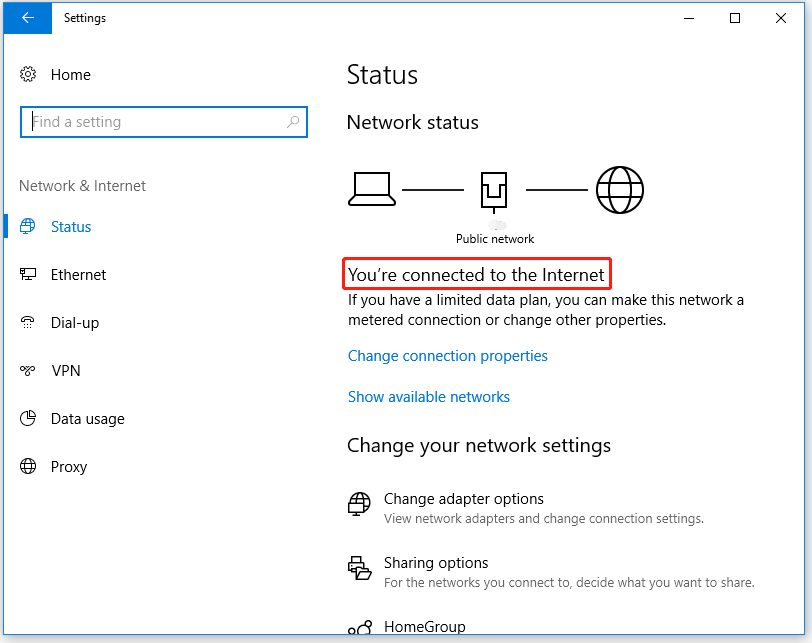This screenshot has height=643, width=812.
Task: Click the router icon labeled Public network
Action: tap(494, 190)
